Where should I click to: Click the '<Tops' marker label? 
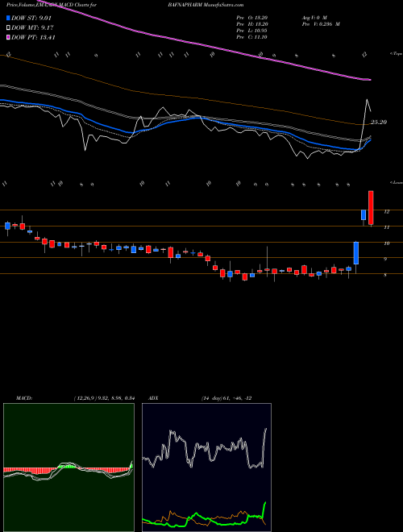click(396, 54)
